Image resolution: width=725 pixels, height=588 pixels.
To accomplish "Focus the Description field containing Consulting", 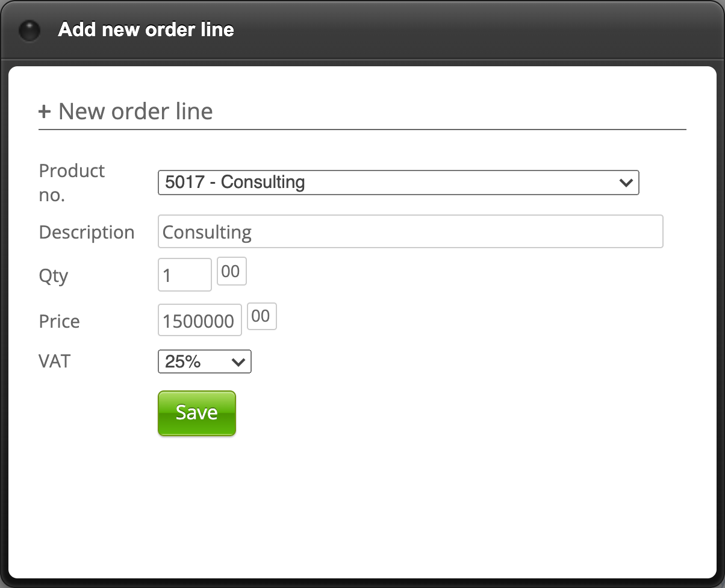I will coord(410,232).
